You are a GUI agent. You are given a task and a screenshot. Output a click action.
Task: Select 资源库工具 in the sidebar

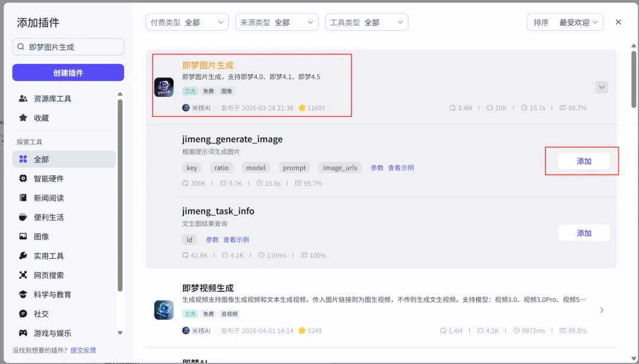[x=64, y=99]
